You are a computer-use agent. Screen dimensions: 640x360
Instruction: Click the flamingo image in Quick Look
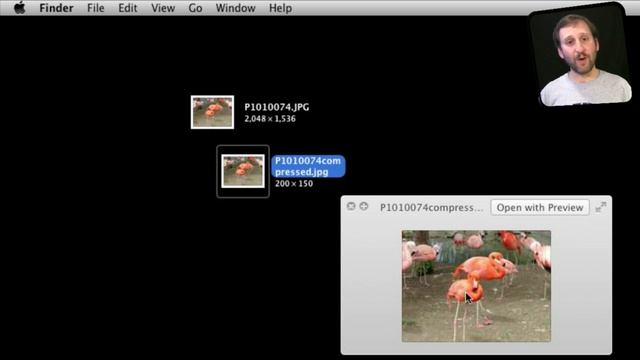click(476, 286)
